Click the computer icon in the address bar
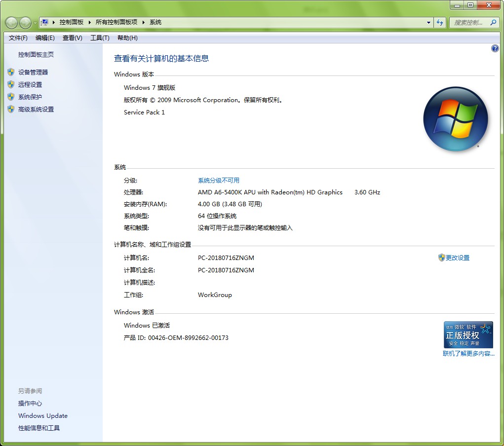Image resolution: width=504 pixels, height=446 pixels. click(x=45, y=22)
